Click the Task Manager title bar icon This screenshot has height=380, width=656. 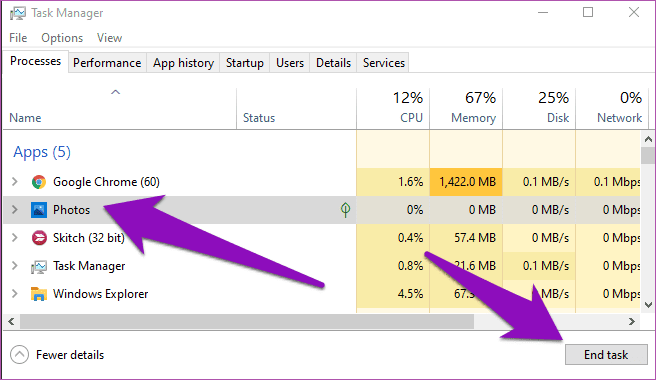[18, 13]
